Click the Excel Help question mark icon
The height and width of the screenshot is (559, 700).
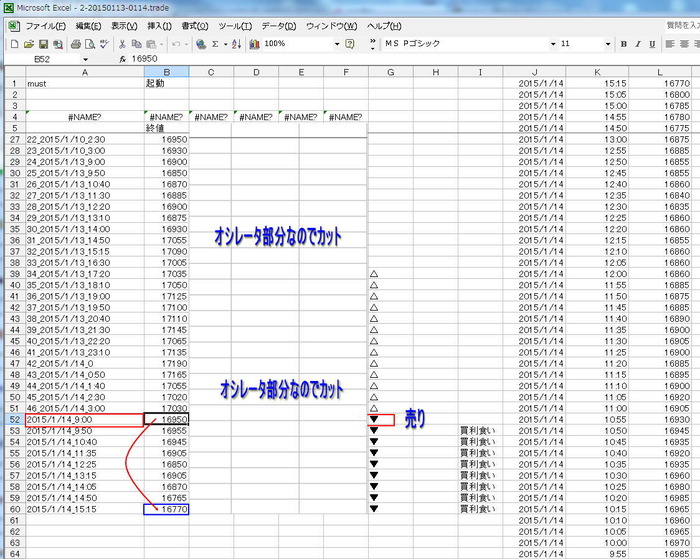[349, 44]
